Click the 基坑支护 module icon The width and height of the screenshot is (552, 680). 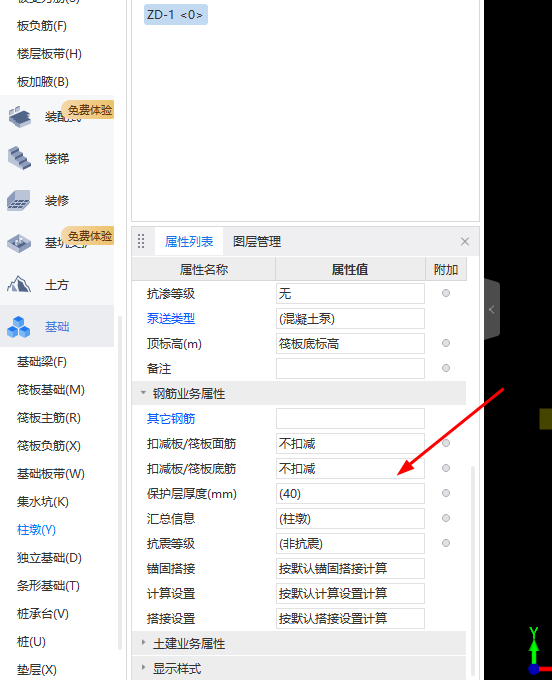[19, 242]
